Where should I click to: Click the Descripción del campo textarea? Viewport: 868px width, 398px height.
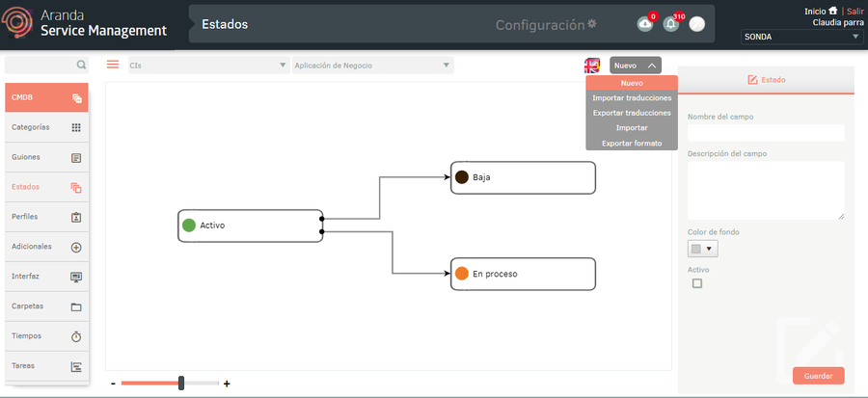click(x=766, y=191)
